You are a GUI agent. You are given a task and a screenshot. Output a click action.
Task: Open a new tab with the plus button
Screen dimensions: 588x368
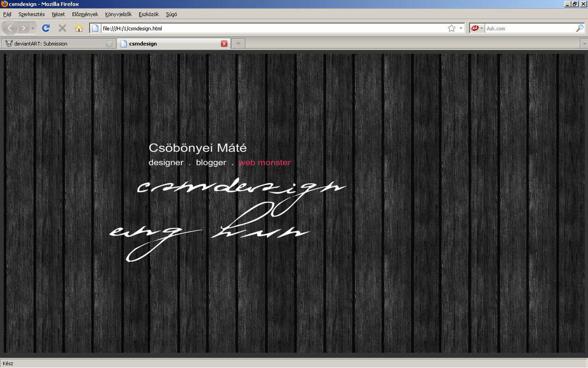[x=238, y=44]
